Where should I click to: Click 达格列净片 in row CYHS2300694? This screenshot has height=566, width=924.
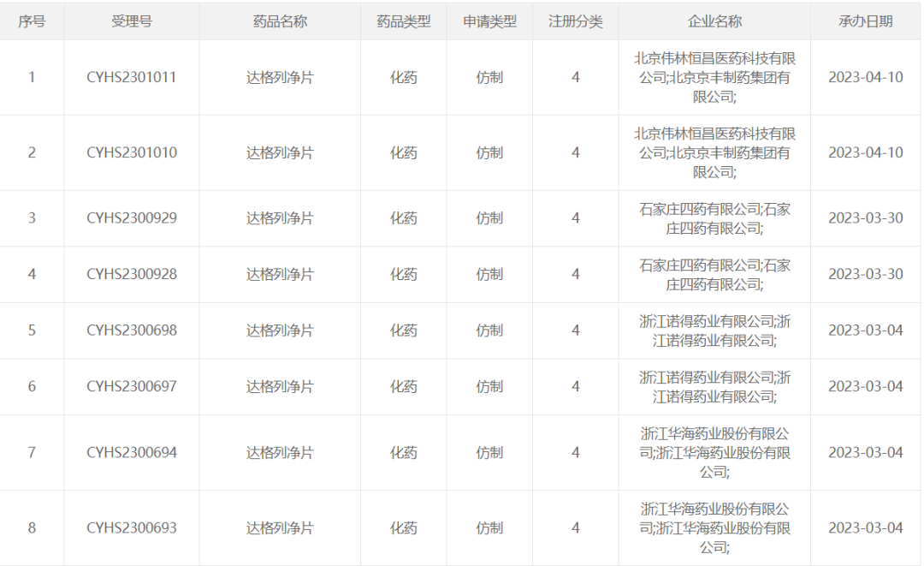(x=280, y=452)
